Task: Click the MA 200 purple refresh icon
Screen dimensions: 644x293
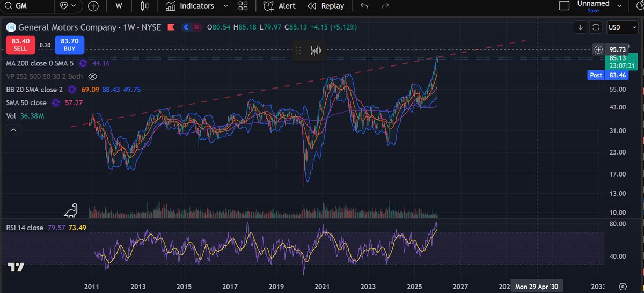Action: click(84, 63)
